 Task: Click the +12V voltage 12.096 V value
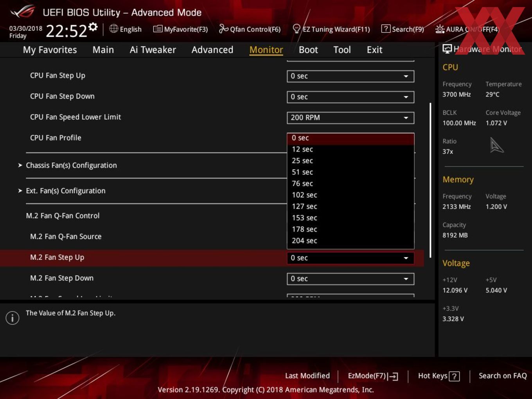pyautogui.click(x=455, y=290)
